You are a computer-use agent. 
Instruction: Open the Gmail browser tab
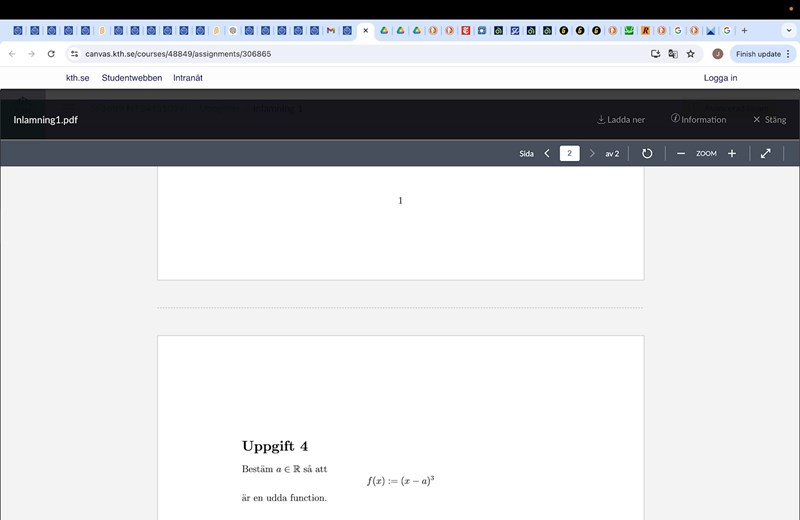click(331, 31)
